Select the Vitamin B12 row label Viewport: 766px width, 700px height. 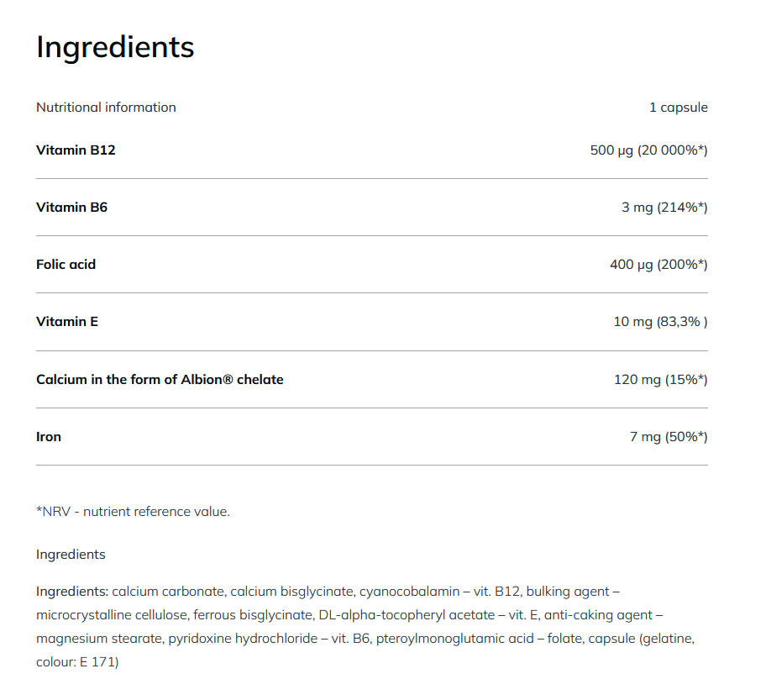click(x=76, y=150)
